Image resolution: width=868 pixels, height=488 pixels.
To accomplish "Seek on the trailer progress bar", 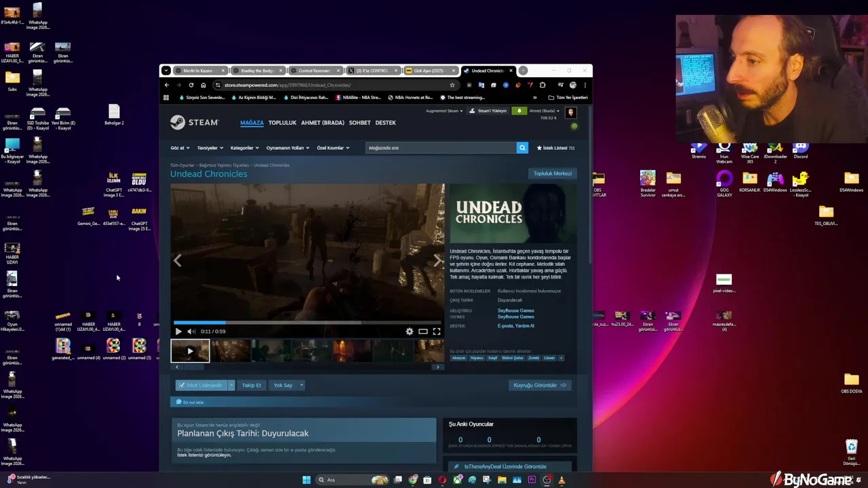I will pos(307,323).
